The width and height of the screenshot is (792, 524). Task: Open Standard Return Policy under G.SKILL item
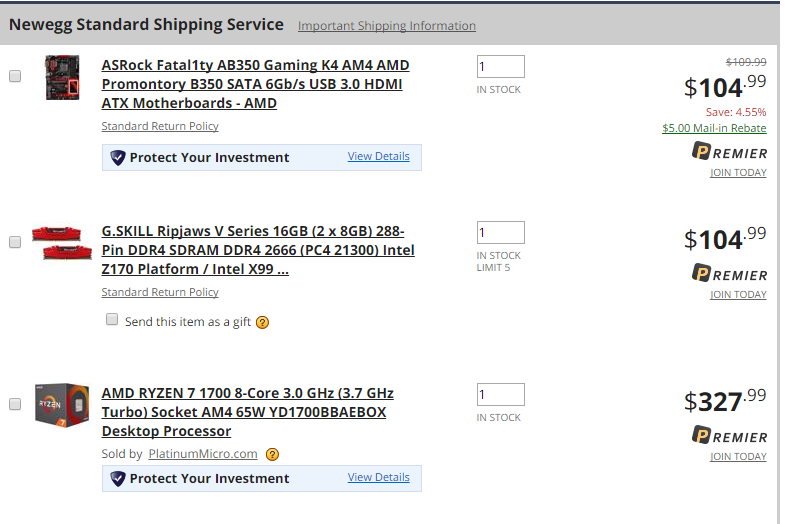click(160, 293)
